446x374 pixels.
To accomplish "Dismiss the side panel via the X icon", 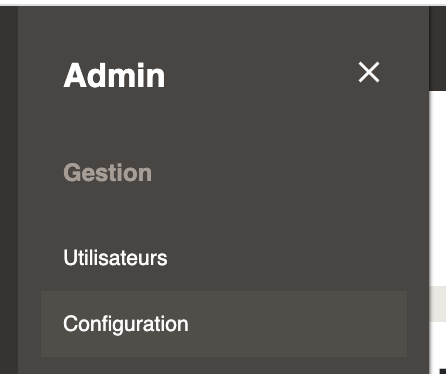I will (x=369, y=72).
